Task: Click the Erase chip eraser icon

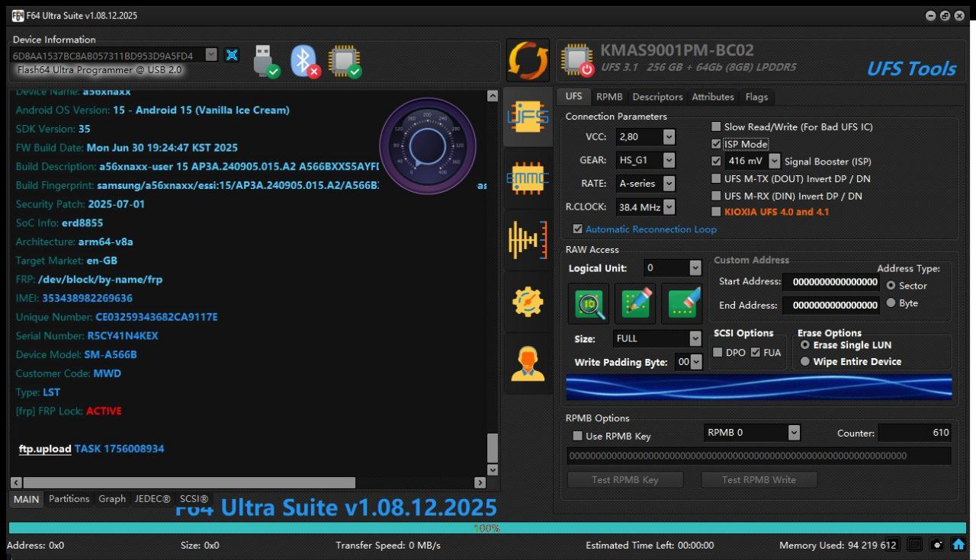Action: point(682,303)
